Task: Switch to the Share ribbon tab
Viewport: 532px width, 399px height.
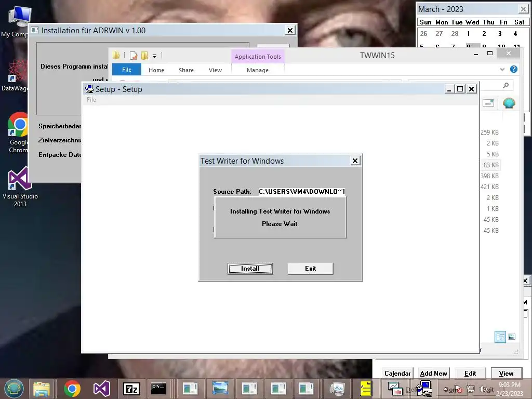Action: pos(186,70)
